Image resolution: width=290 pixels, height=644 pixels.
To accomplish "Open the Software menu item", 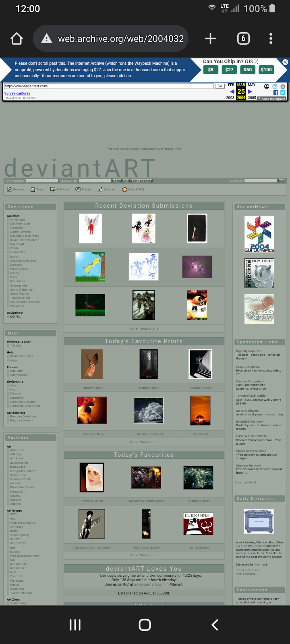I will click(x=60, y=189).
